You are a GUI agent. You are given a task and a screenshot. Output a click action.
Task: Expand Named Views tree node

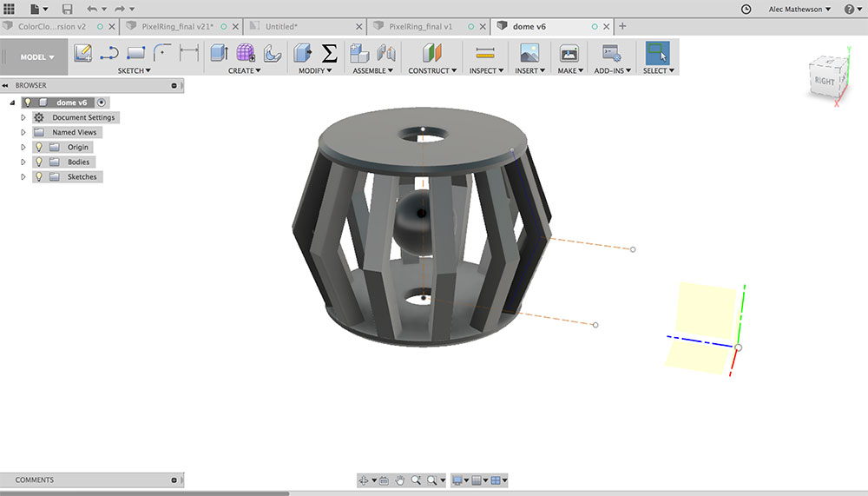pos(23,132)
